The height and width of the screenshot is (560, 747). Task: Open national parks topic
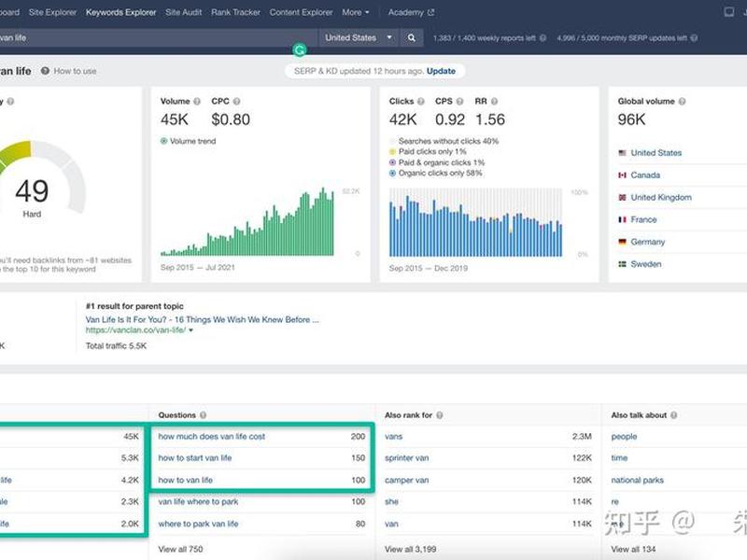[638, 480]
